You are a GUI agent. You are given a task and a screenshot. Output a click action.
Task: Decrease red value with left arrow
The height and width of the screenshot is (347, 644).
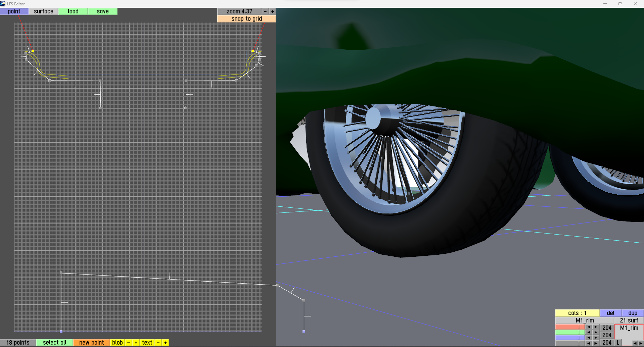pyautogui.click(x=589, y=327)
